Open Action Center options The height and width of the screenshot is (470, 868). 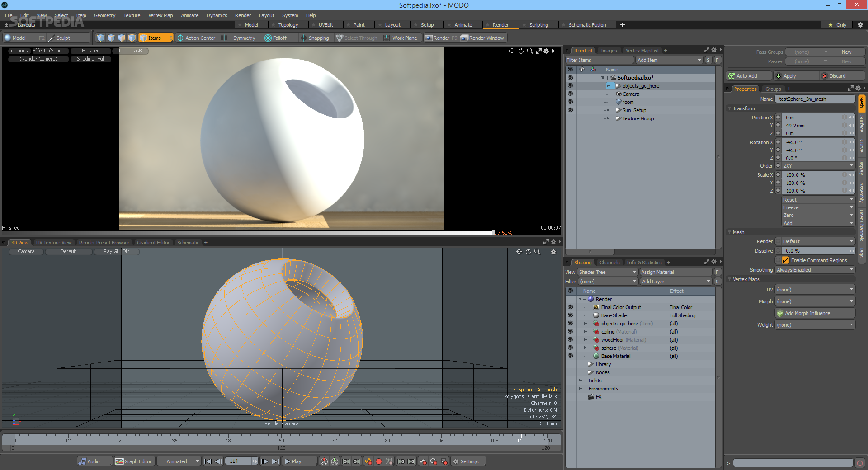196,38
